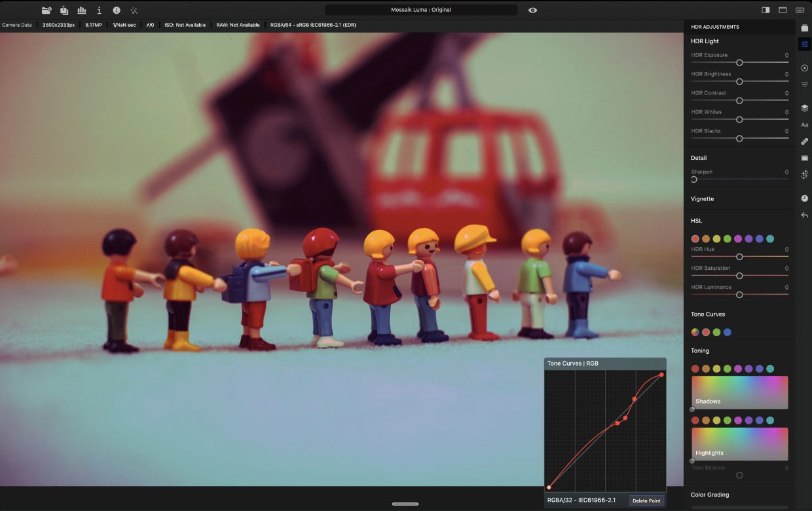
Task: Select red channel in Tone Curves
Action: (706, 332)
